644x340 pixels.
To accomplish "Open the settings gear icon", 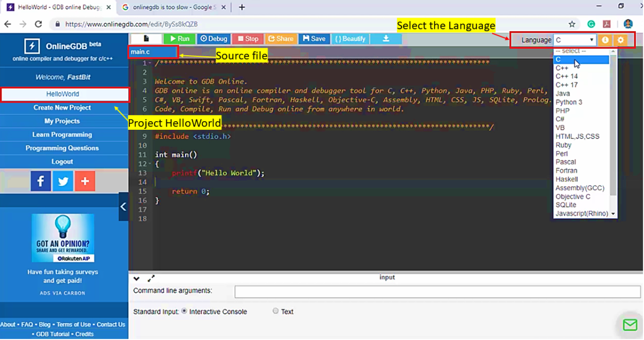I will click(621, 40).
